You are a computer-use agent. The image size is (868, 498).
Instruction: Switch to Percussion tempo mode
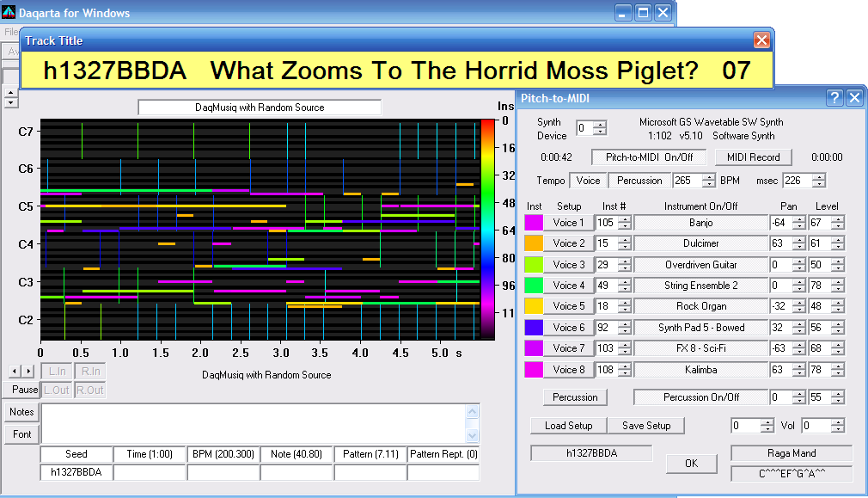coord(639,181)
